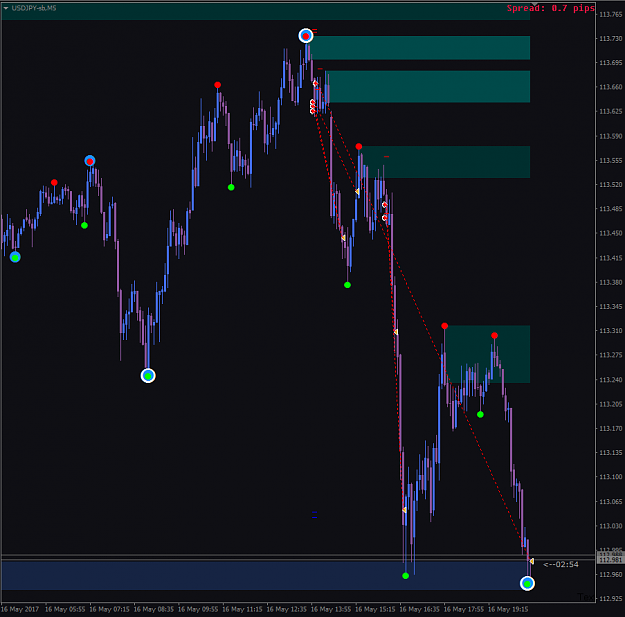Select the white-ringed red dot at the day's high
This screenshot has height=617, width=625.
click(306, 36)
